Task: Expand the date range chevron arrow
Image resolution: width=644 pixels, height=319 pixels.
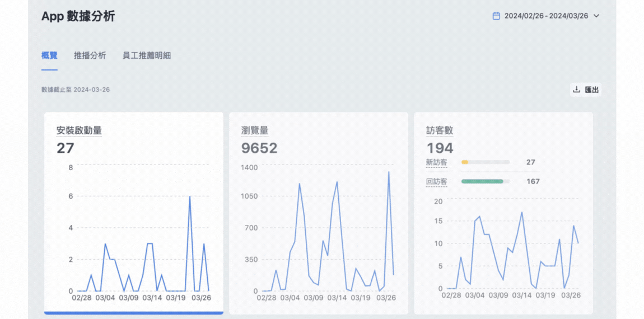Action: pos(597,16)
